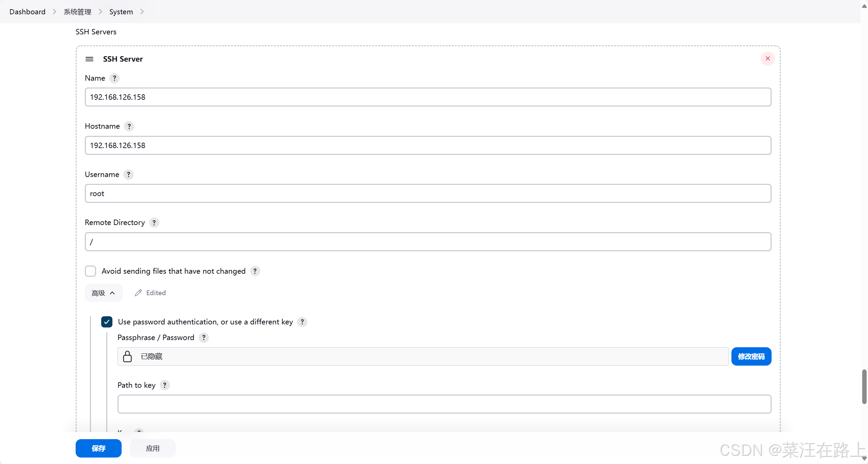868x464 pixels.
Task: Go to Dashboard breadcrumb
Action: click(x=27, y=12)
